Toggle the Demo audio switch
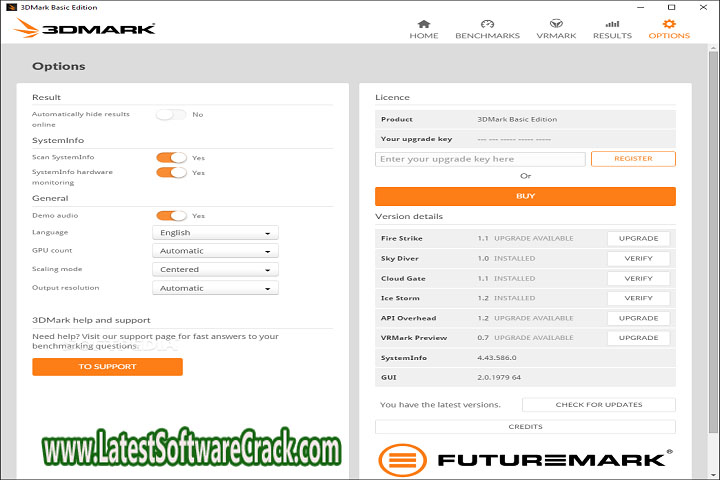This screenshot has height=480, width=720. click(x=171, y=215)
